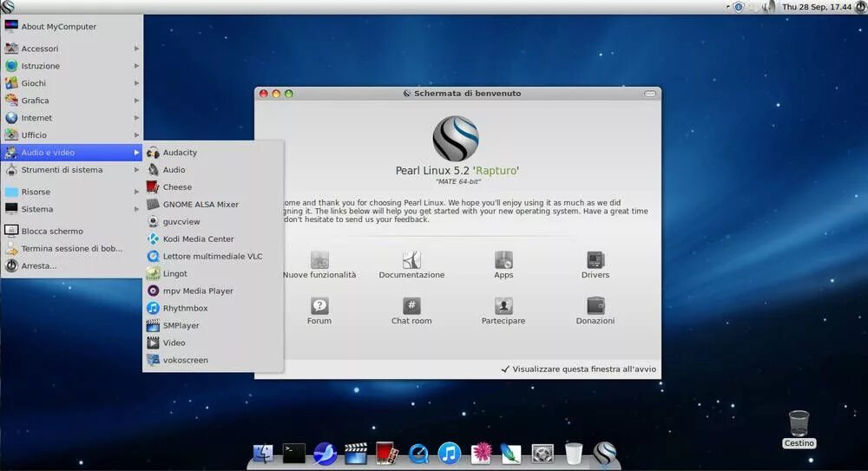The image size is (868, 471).
Task: Click the shield icon in system tray
Action: (738, 7)
